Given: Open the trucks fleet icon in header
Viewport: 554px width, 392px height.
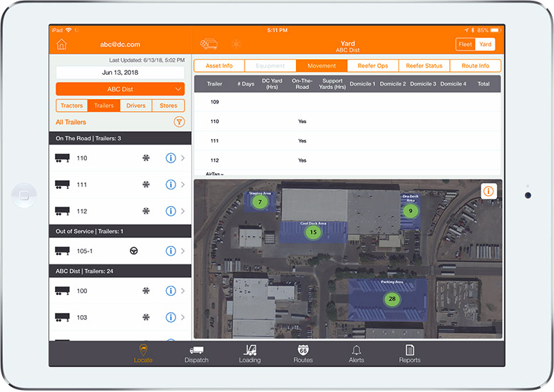Looking at the screenshot, I should (x=209, y=44).
